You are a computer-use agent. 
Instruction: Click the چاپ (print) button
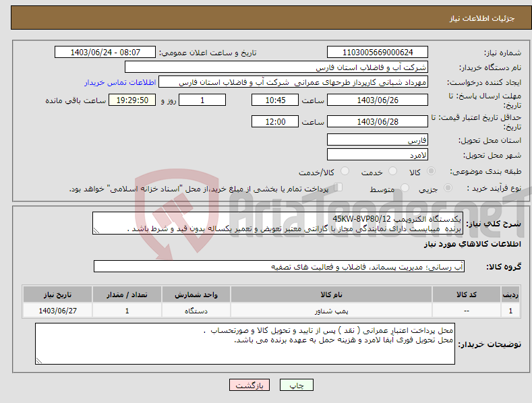(x=296, y=385)
